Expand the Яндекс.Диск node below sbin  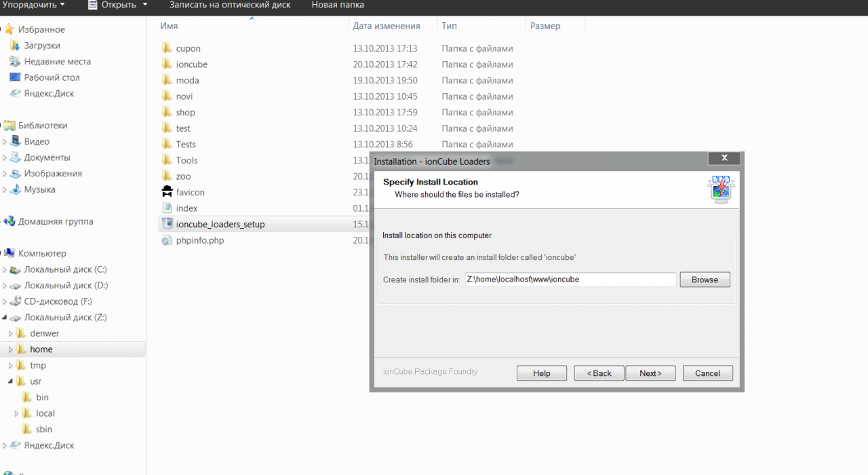tap(5, 446)
